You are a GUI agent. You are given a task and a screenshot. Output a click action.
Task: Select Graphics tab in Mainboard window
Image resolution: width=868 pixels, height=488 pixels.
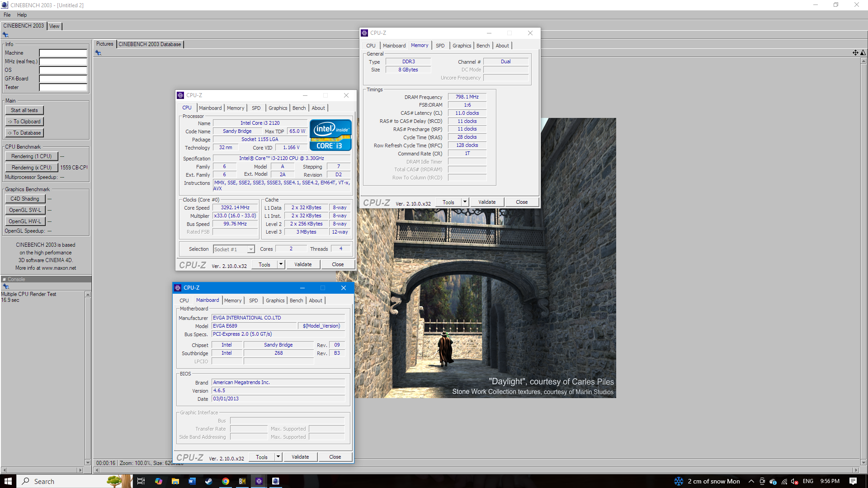point(275,300)
